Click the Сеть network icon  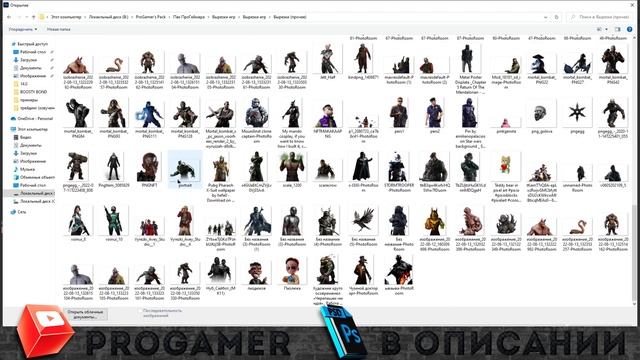pos(13,212)
